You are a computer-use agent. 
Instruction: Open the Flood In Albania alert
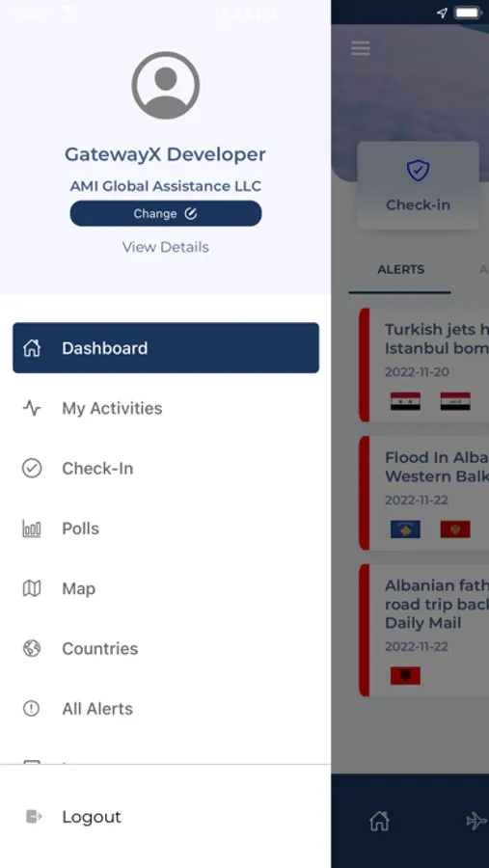[x=424, y=493]
